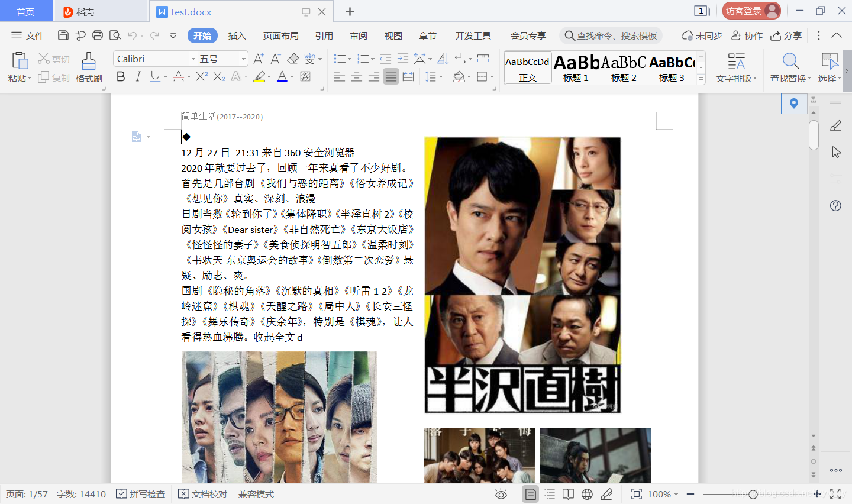
Task: Increase font size with A+ icon
Action: coord(259,59)
